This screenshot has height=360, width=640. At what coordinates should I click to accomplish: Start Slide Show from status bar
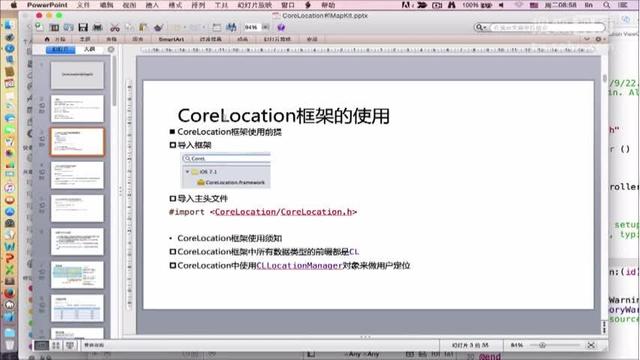point(70,345)
